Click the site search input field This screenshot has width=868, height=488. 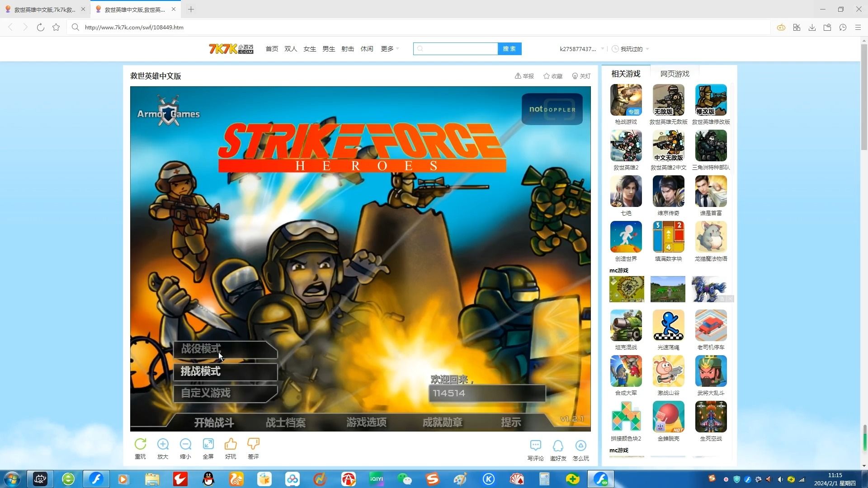click(456, 49)
